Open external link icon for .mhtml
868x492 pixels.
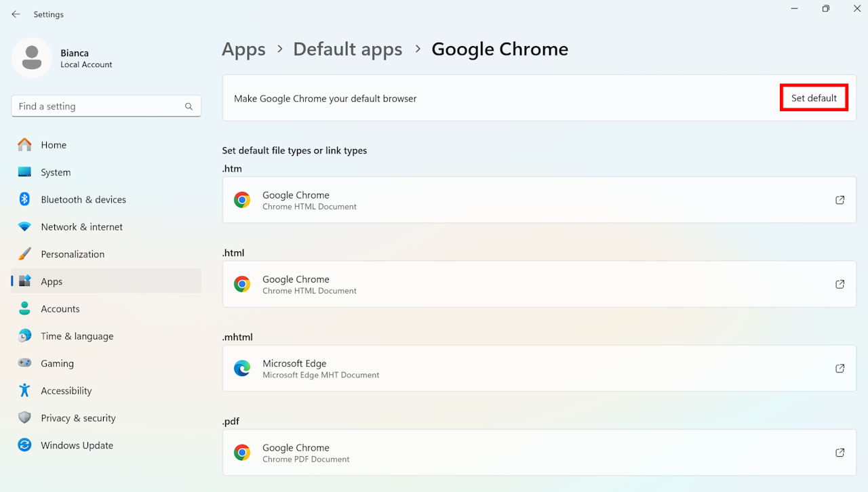click(x=840, y=369)
